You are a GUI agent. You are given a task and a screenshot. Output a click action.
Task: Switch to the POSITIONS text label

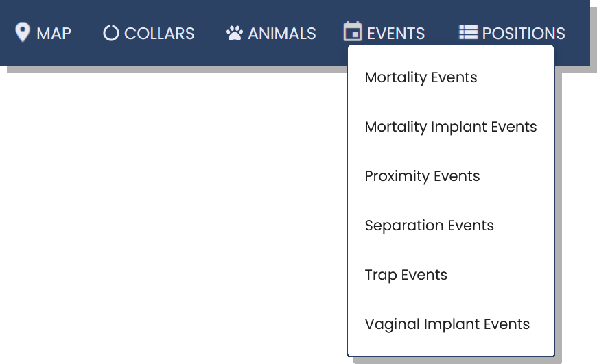click(524, 34)
